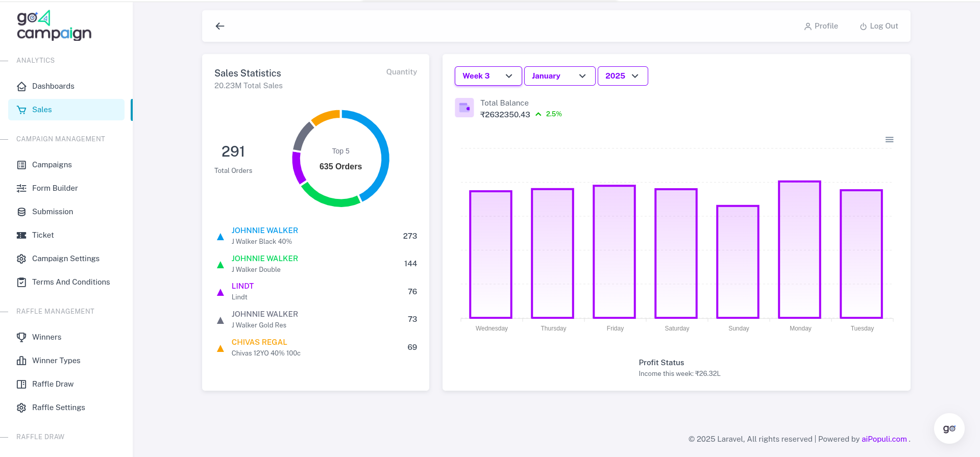Viewport: 980px width, 457px height.
Task: Click the Wednesday bar in chart
Action: click(x=491, y=255)
